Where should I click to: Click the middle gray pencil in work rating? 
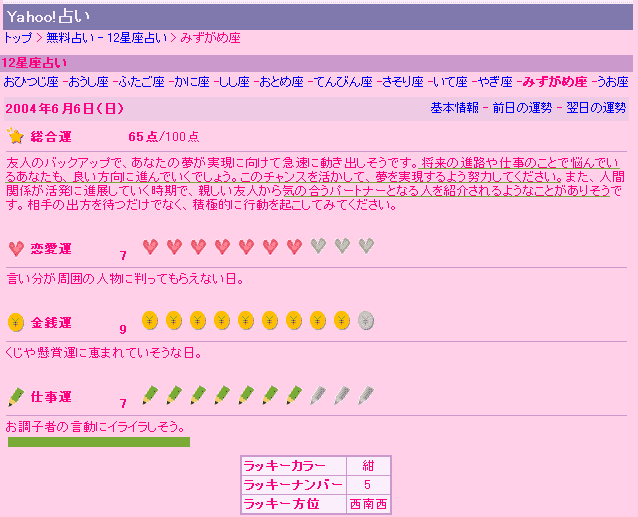click(342, 395)
